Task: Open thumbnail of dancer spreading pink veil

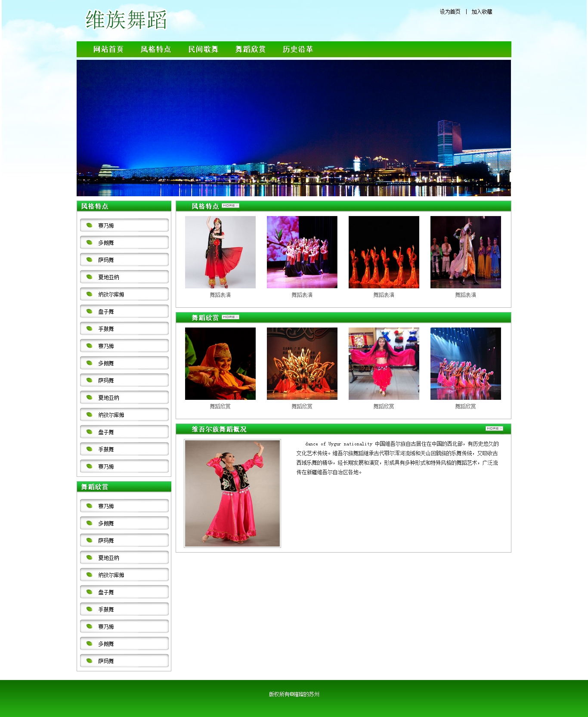Action: pyautogui.click(x=384, y=364)
